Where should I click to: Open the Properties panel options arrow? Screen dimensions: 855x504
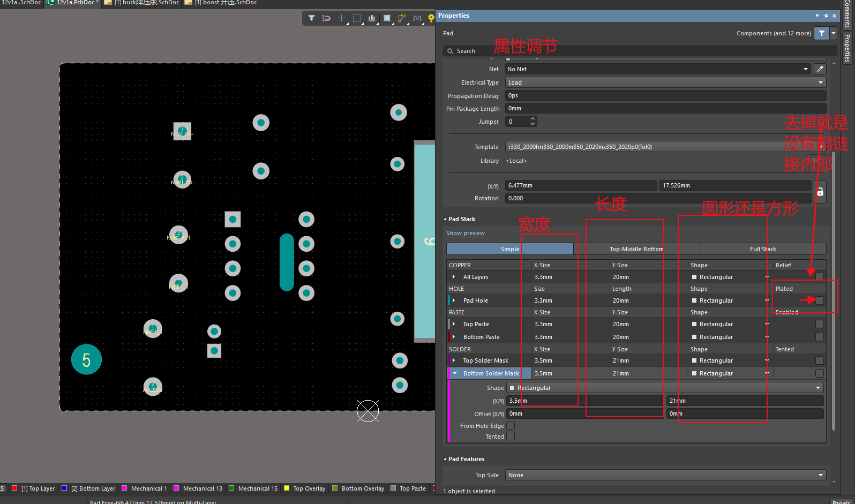click(x=817, y=16)
